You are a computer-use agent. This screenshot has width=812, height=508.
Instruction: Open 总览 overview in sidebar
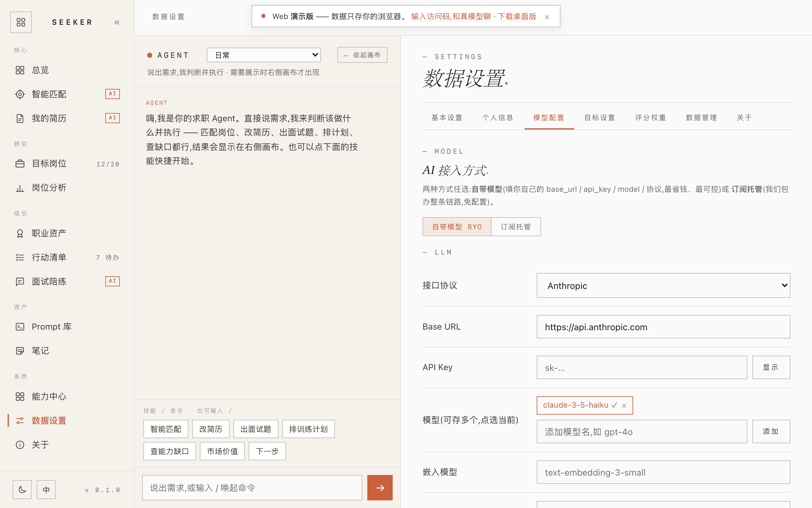point(67,70)
